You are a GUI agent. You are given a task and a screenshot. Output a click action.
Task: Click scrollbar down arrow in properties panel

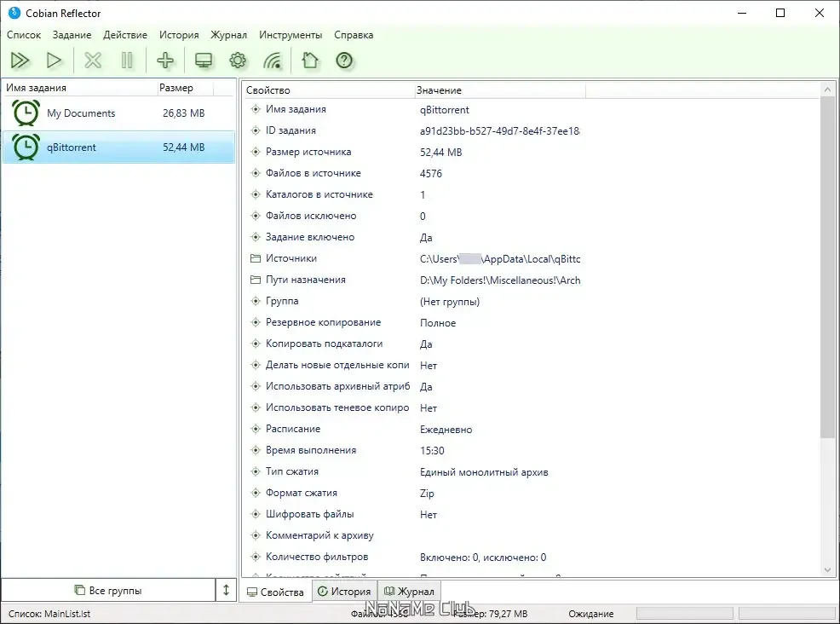(828, 569)
